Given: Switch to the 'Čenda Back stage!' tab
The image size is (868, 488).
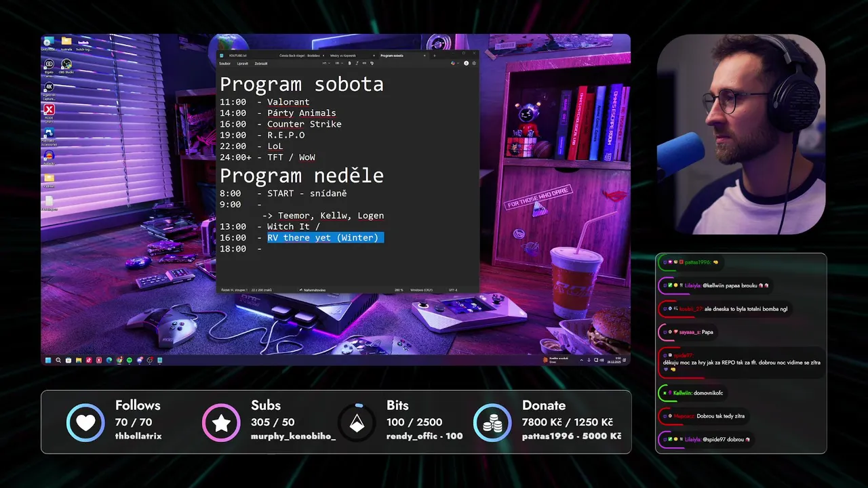Looking at the screenshot, I should click(300, 56).
